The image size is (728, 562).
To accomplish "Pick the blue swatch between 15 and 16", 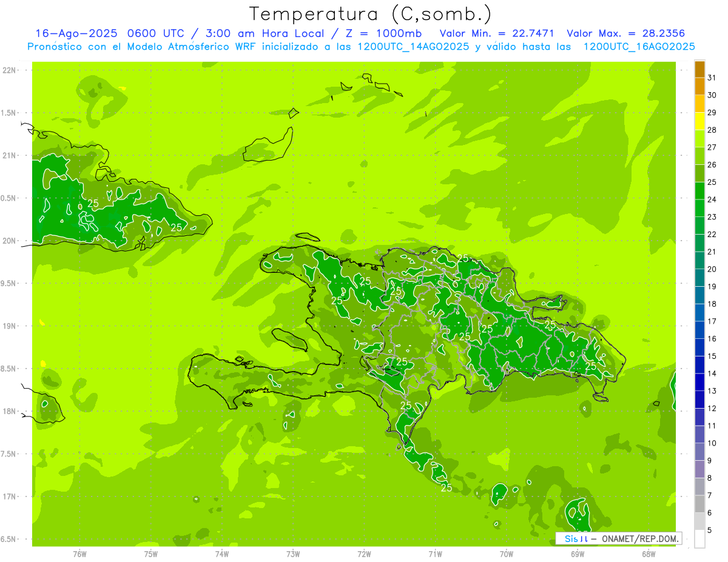I will tap(699, 348).
